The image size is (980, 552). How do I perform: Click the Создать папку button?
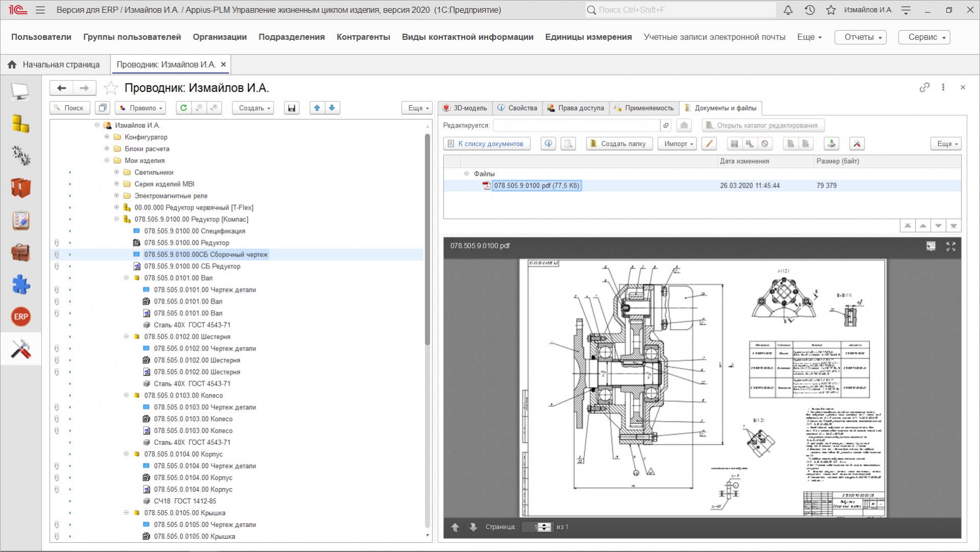tap(619, 144)
